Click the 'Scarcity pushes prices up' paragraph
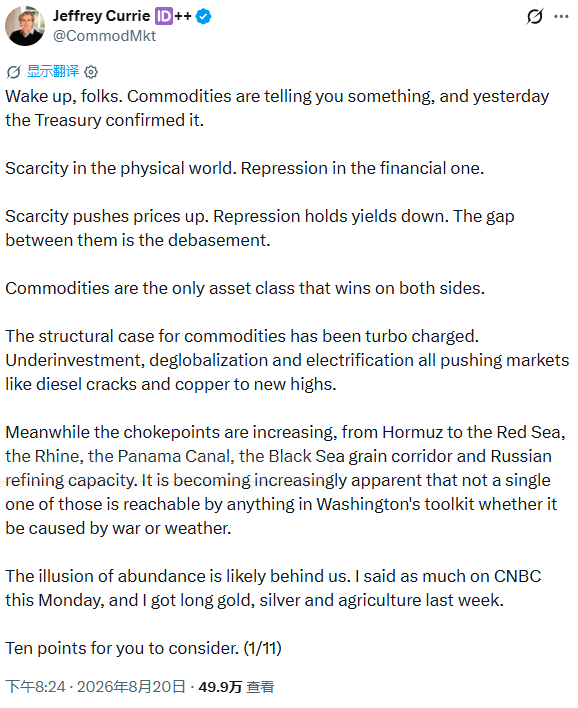This screenshot has width=578, height=708. [x=260, y=228]
